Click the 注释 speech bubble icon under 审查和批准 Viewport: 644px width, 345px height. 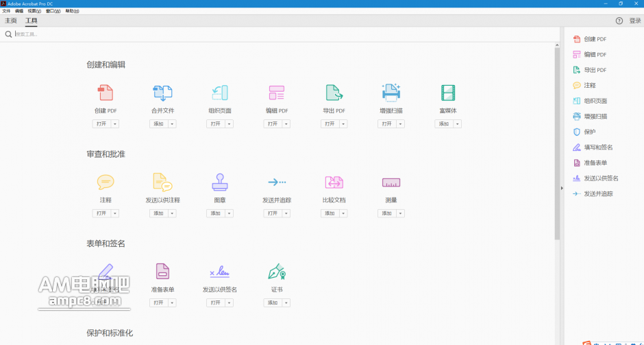[x=106, y=182]
